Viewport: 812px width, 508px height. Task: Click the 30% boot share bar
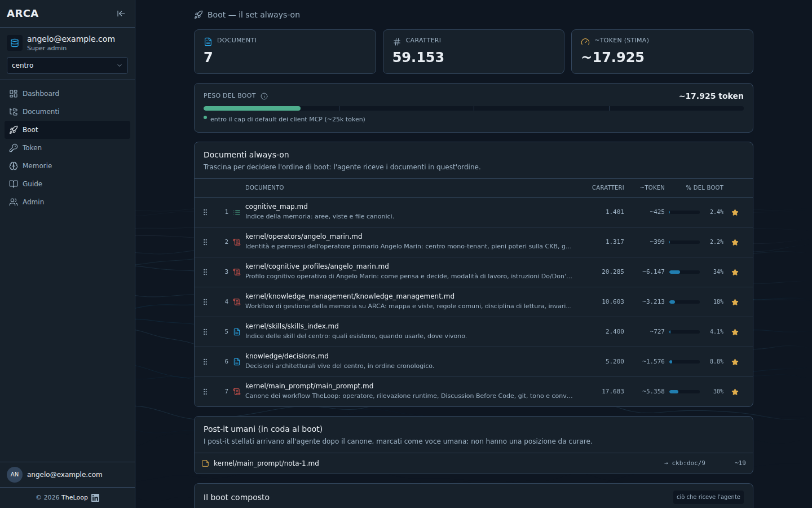(x=685, y=392)
